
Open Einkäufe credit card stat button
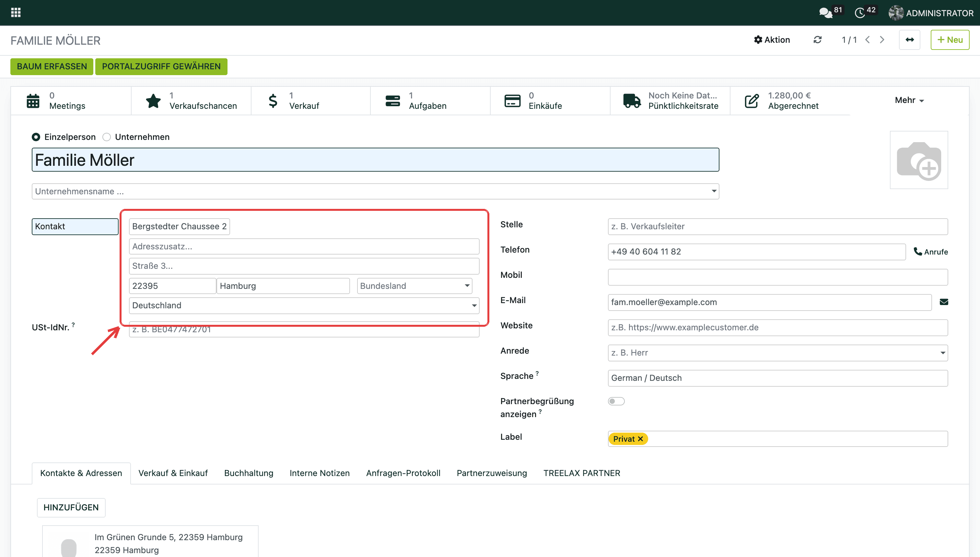coord(551,101)
